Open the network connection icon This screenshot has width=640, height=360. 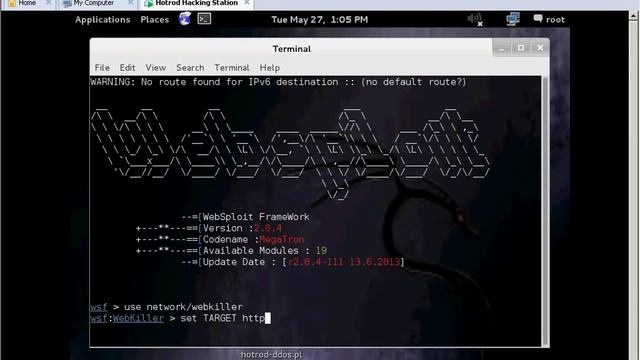513,19
